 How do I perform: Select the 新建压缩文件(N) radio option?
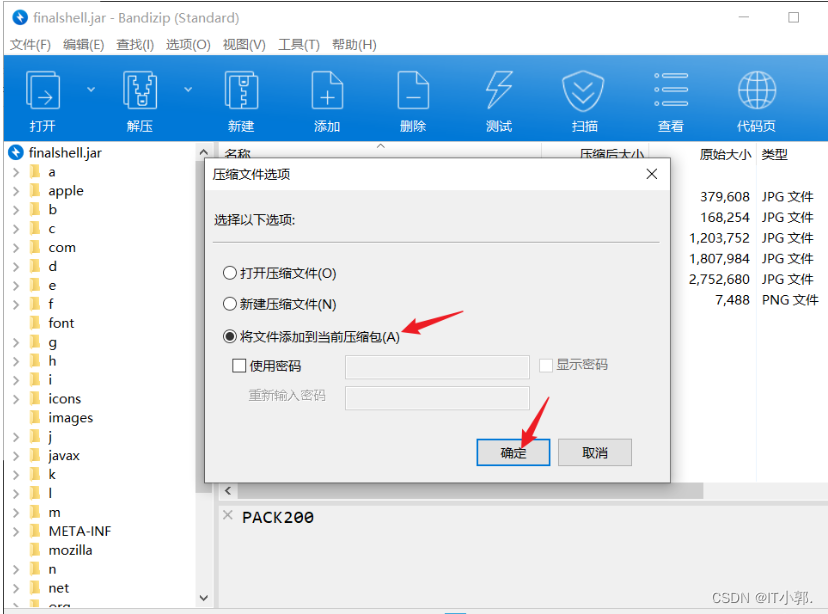231,304
